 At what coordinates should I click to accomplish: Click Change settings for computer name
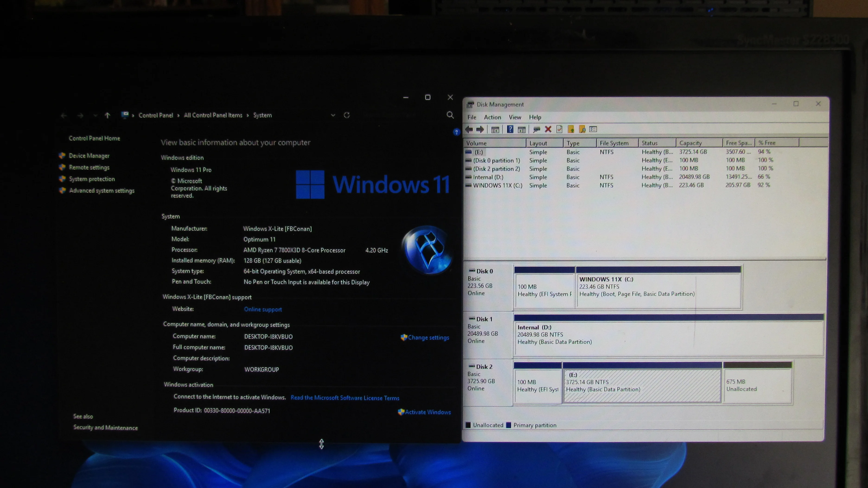point(428,337)
